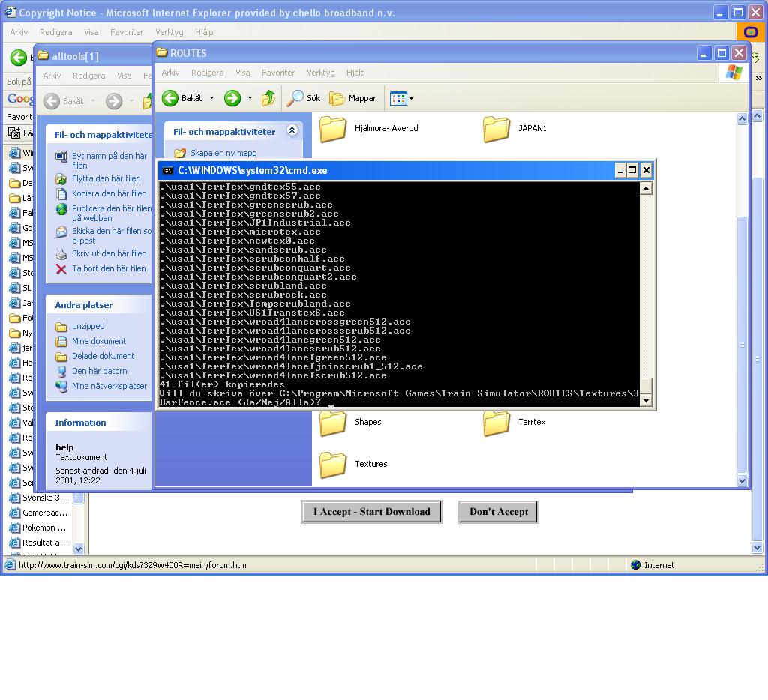Screen dimensions: 768x700
Task: Open the Favoriter menu in ROUTES window
Action: 278,73
